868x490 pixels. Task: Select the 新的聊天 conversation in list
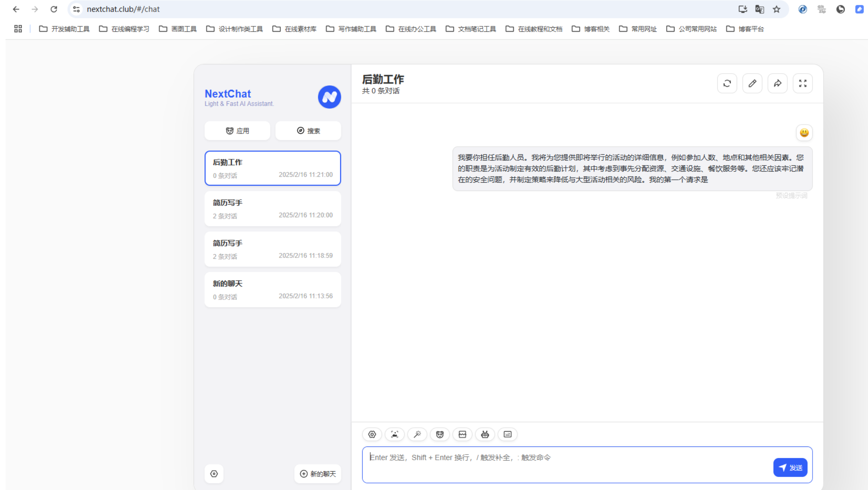click(x=272, y=289)
